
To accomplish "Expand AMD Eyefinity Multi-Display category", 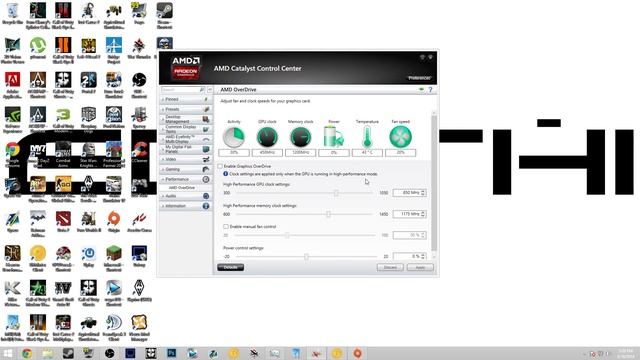I will pyautogui.click(x=186, y=139).
